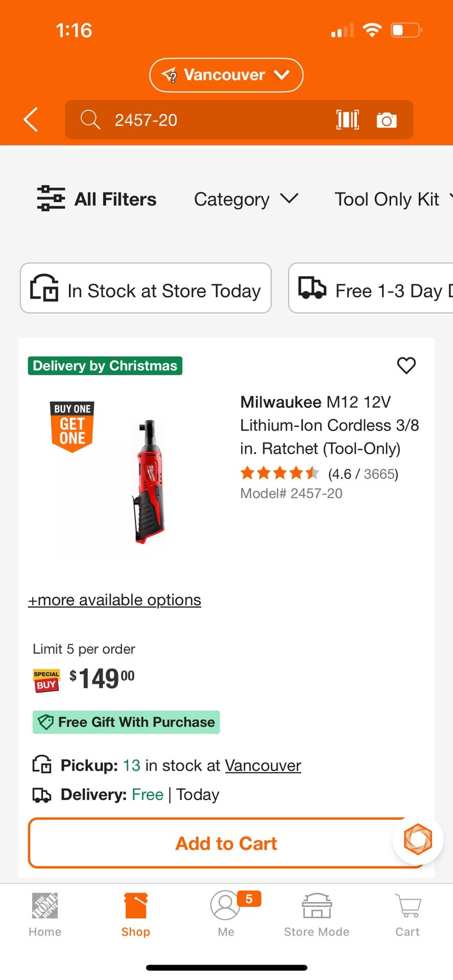Go to the Me profile tab
The image size is (453, 980).
point(226,914)
